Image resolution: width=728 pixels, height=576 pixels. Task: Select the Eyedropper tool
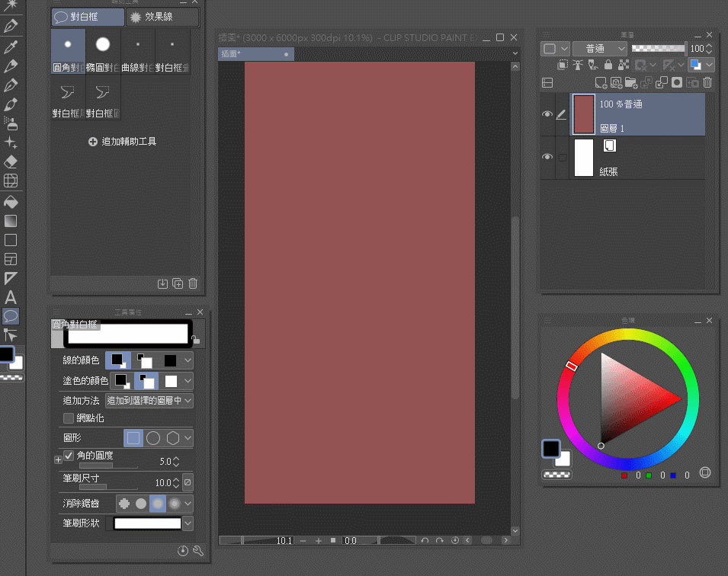coord(11,47)
